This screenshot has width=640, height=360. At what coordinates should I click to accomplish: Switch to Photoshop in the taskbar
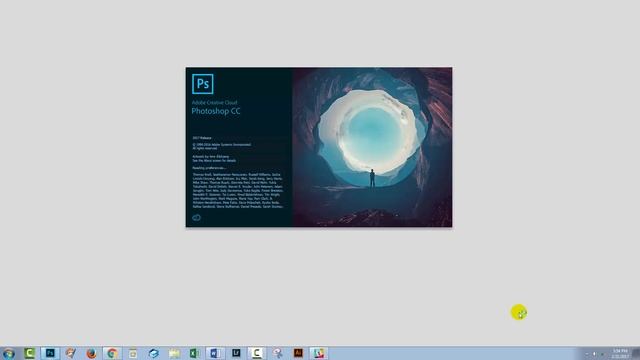pos(50,353)
